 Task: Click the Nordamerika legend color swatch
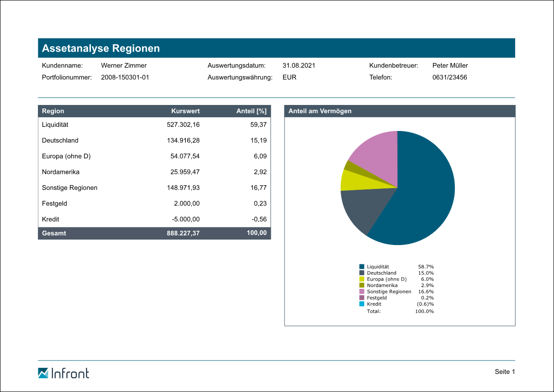click(362, 285)
